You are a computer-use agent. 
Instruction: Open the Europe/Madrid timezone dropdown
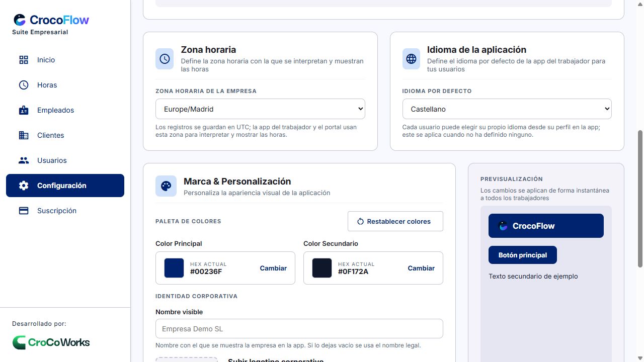pyautogui.click(x=260, y=109)
